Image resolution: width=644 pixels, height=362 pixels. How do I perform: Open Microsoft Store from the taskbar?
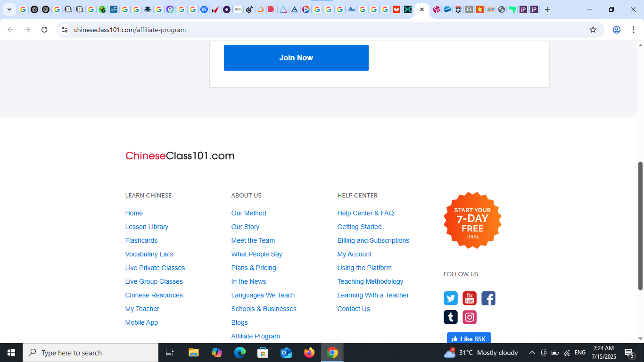tap(263, 353)
